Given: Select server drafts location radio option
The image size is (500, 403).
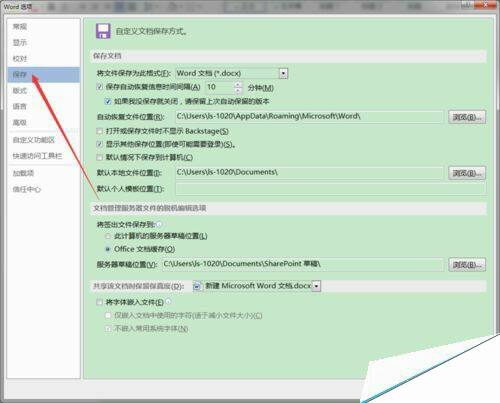Looking at the screenshot, I should click(108, 236).
